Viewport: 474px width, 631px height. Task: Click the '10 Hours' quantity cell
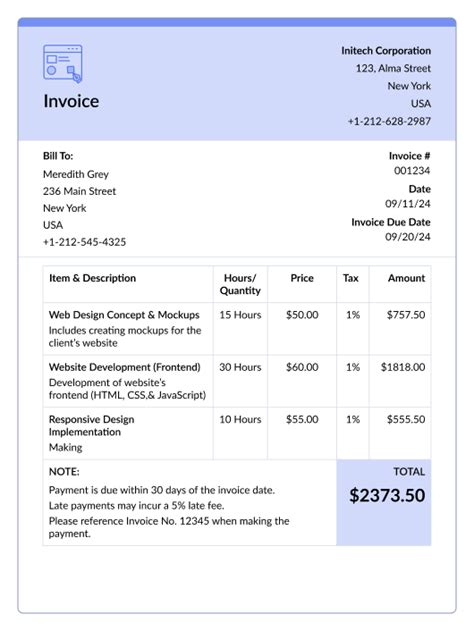click(x=240, y=419)
